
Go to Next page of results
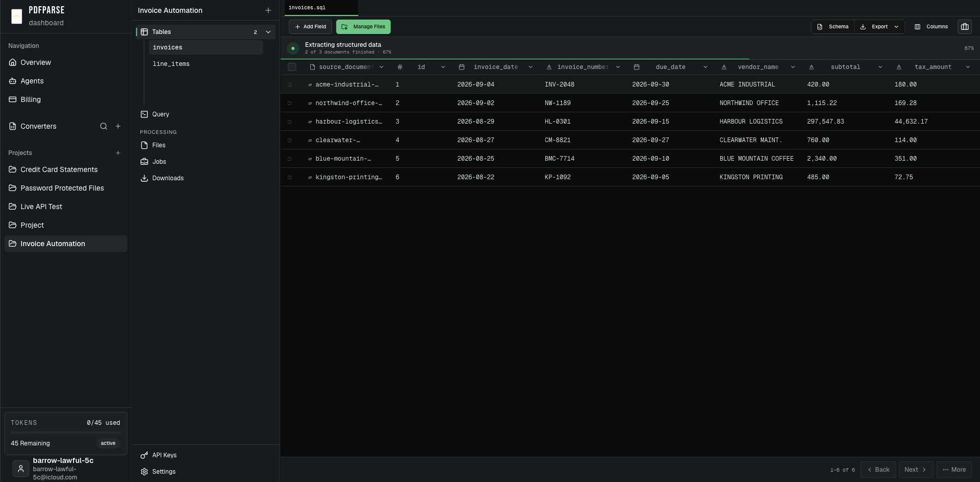click(916, 470)
